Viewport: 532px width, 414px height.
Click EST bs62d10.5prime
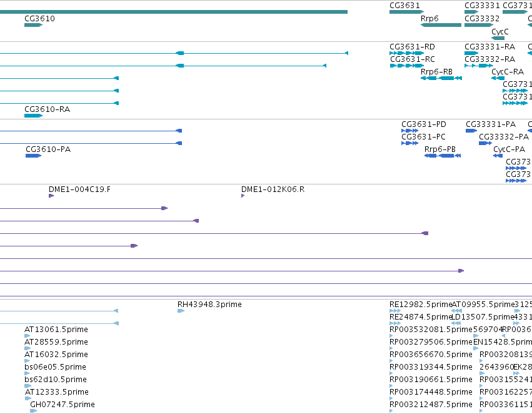click(x=55, y=380)
